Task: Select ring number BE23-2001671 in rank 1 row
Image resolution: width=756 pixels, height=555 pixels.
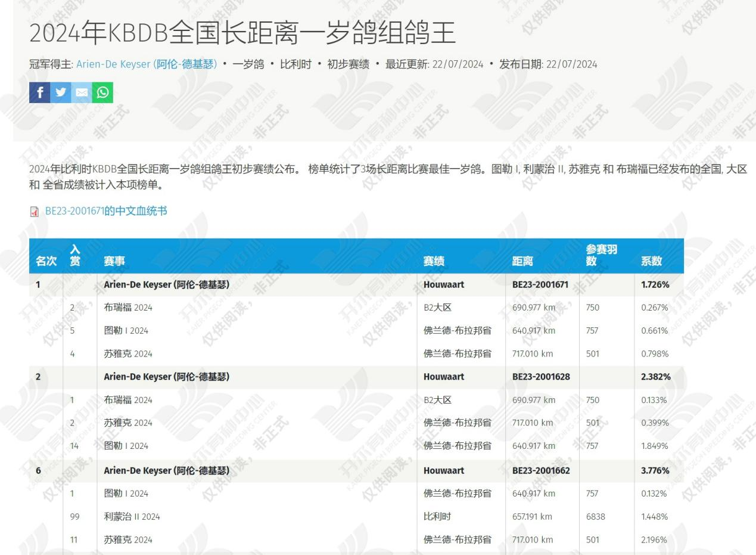Action: tap(540, 285)
